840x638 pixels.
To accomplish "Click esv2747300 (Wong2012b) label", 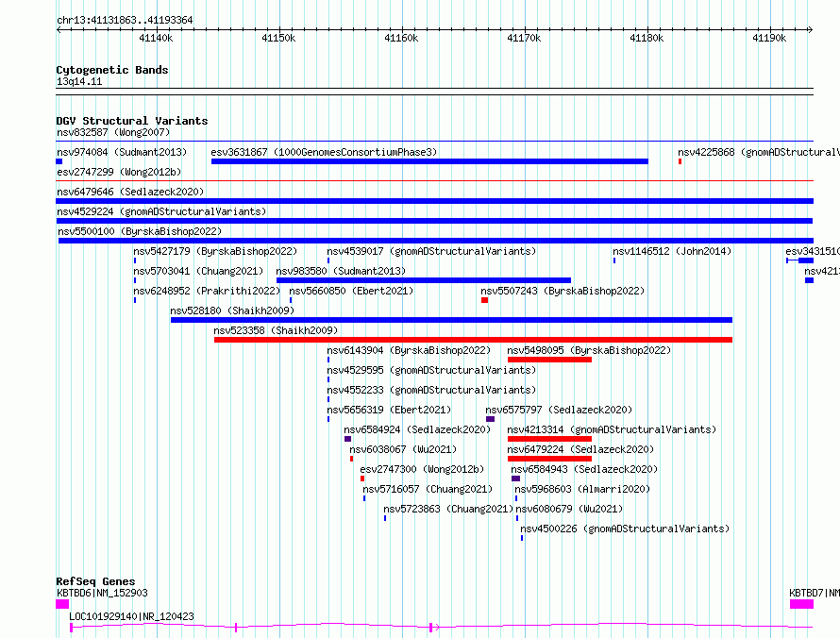I will tap(422, 469).
